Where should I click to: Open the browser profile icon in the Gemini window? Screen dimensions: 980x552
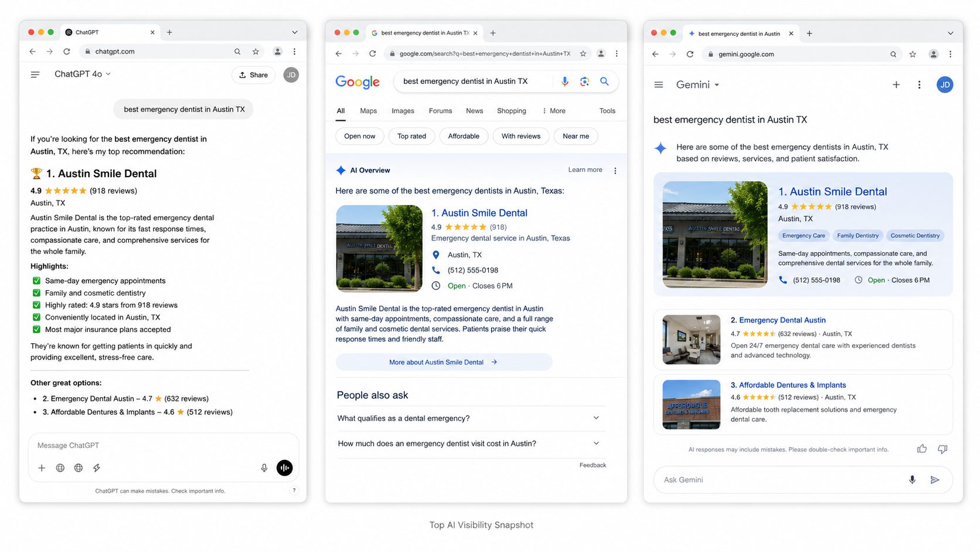(x=934, y=55)
